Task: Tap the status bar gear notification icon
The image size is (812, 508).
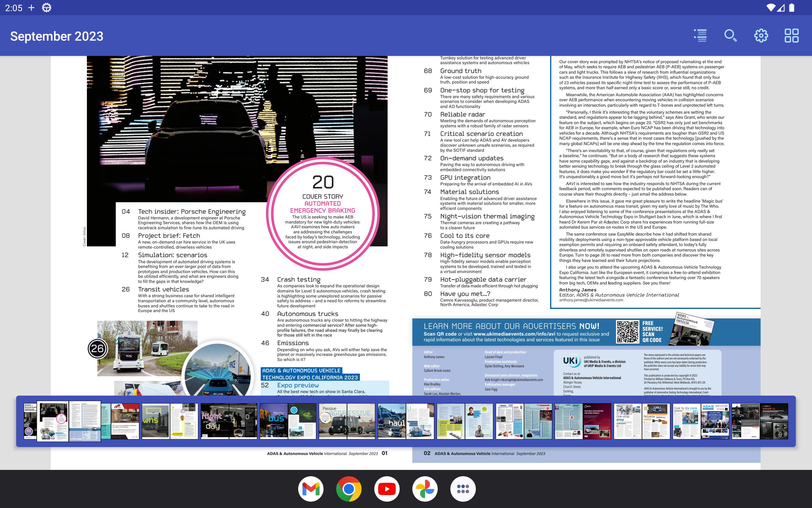Action: (x=47, y=8)
